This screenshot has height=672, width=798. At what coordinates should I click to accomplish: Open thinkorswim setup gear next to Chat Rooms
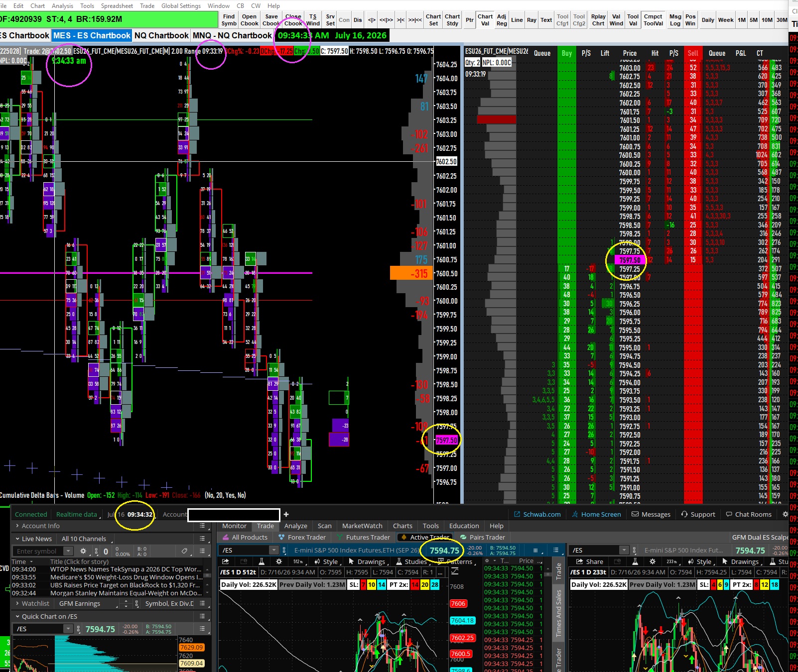coord(786,514)
